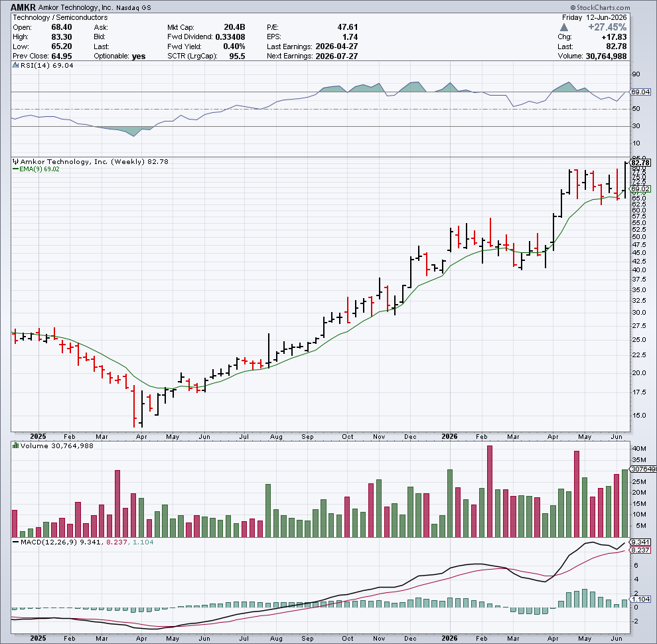Screen dimensions: 657x644
Task: Click the MACD signal axis tag 8.237
Action: [640, 550]
